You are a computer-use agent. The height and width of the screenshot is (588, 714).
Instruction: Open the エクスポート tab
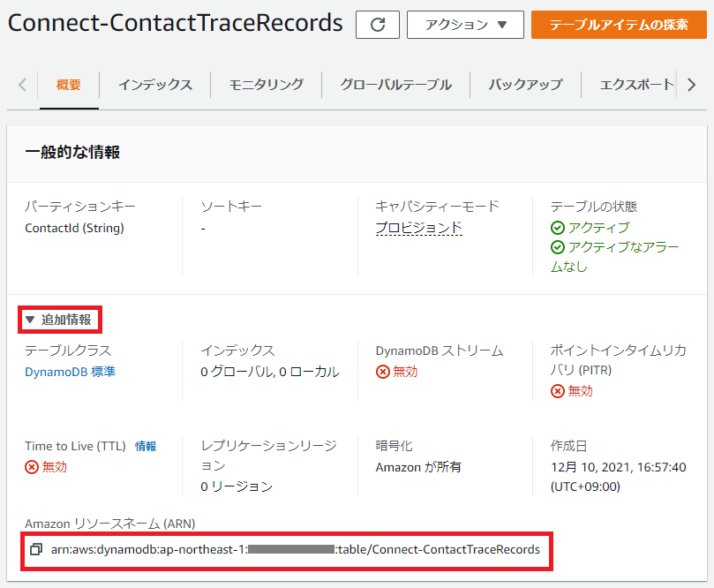636,85
